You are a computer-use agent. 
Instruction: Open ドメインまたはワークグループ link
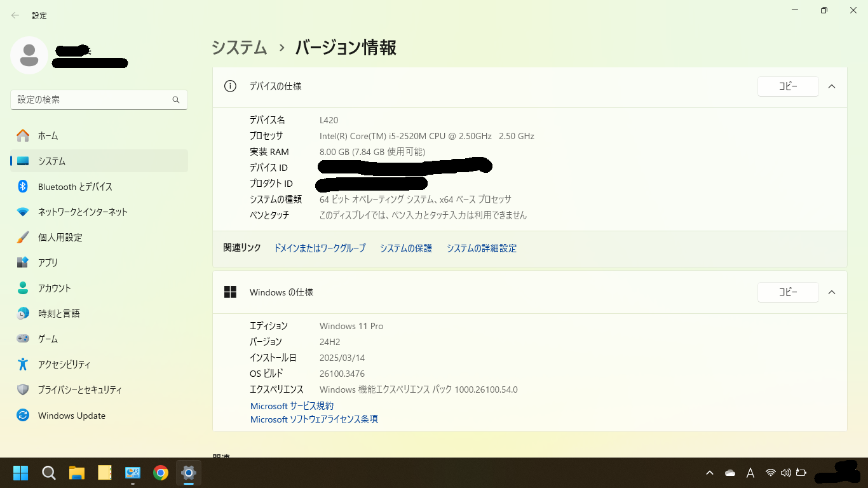[x=320, y=248]
